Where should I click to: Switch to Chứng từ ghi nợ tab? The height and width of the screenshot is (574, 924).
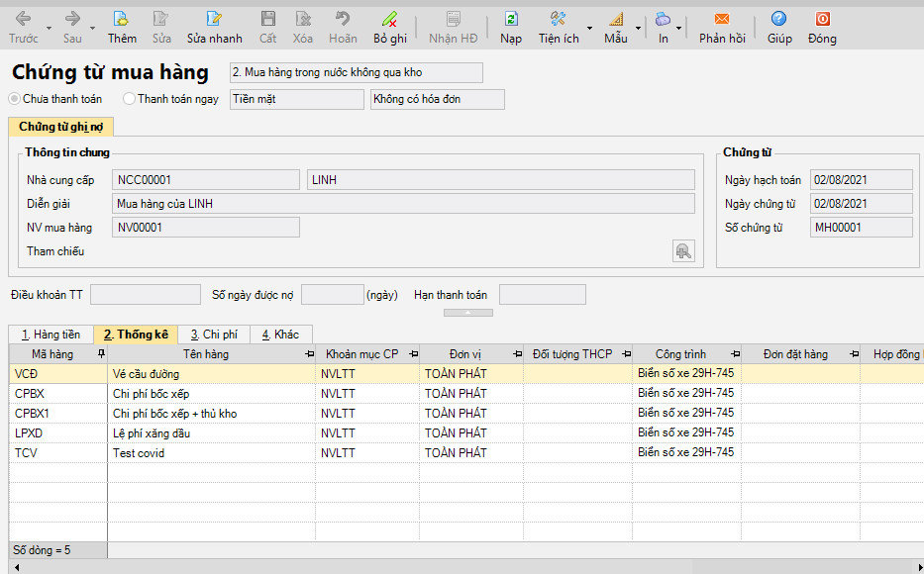[x=60, y=127]
